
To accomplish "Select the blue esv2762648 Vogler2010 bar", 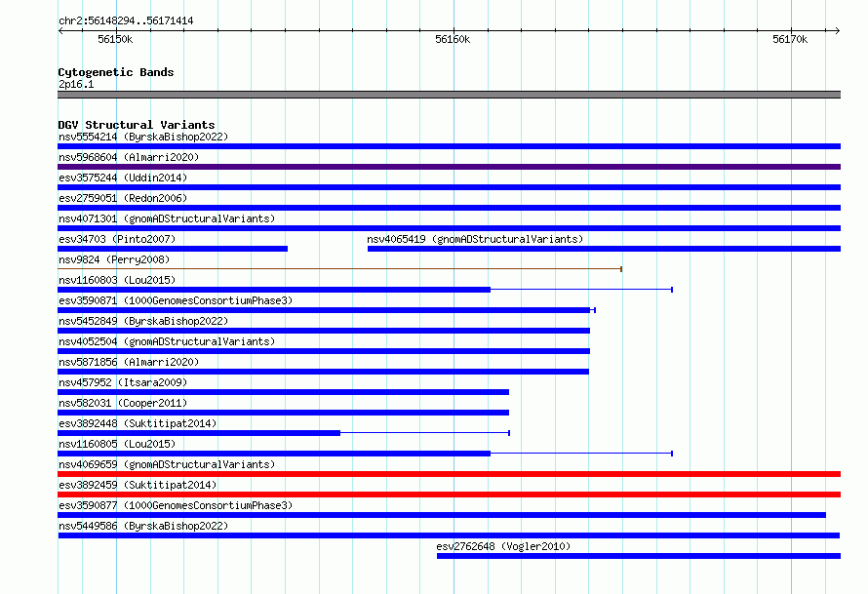I will [x=639, y=556].
